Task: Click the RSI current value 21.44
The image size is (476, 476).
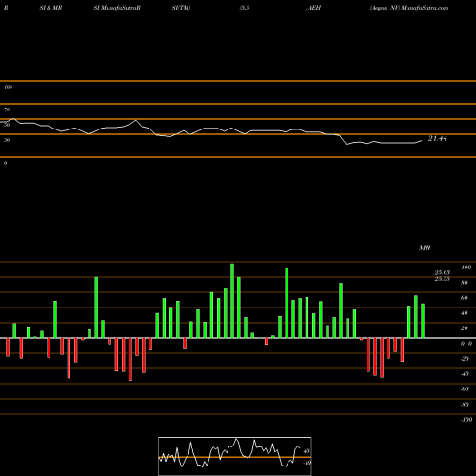Action: tap(438, 138)
